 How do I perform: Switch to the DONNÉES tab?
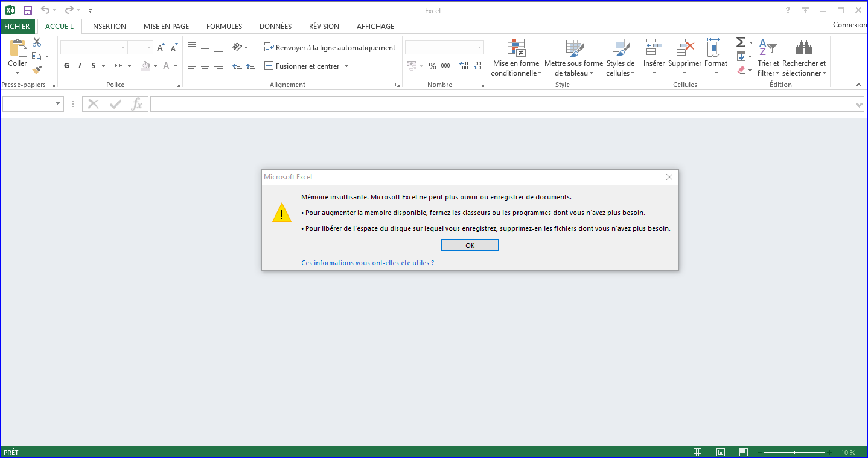[x=275, y=26]
